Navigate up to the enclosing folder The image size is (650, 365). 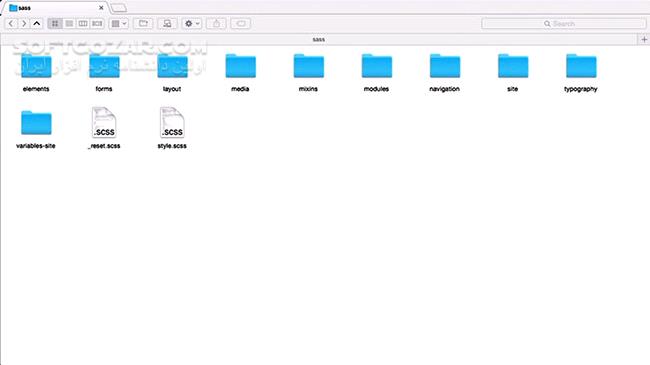click(37, 24)
